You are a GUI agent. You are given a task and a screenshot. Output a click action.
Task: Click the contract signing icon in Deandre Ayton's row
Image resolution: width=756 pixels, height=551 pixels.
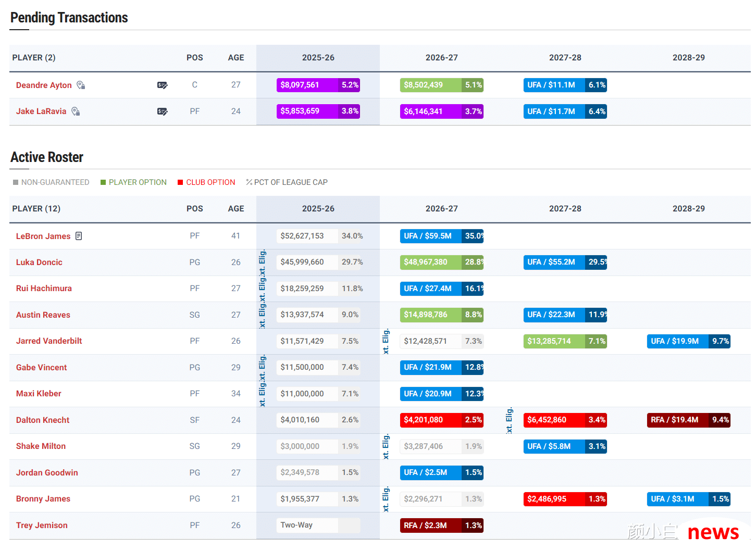pyautogui.click(x=163, y=85)
